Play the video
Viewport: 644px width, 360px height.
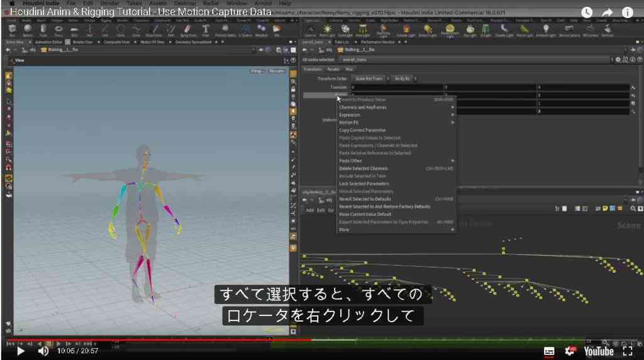pos(21,351)
